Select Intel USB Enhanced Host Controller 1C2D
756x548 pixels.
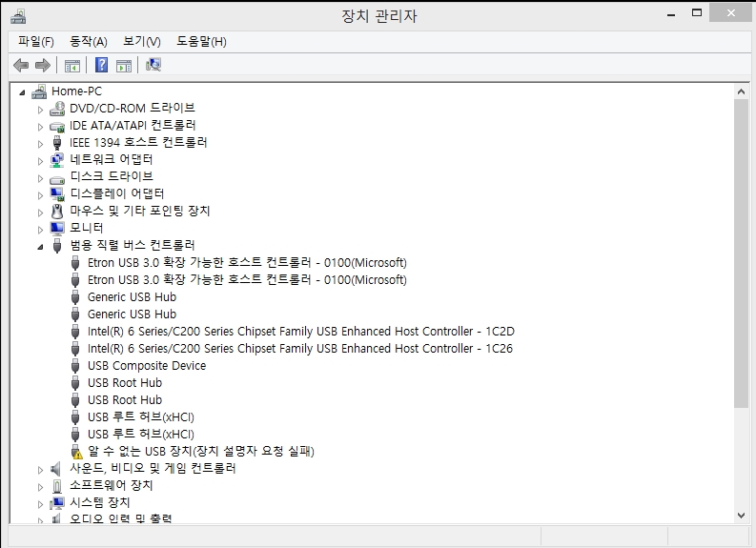[x=301, y=332]
